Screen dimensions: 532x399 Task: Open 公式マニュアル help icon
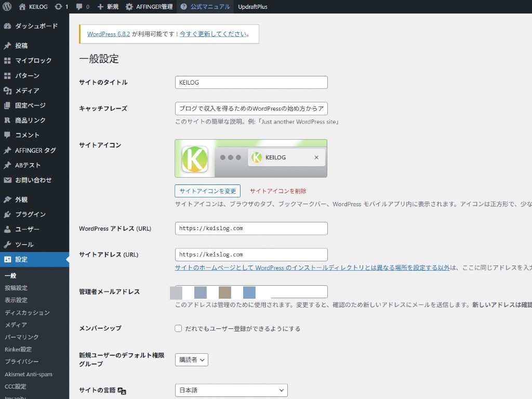point(183,6)
